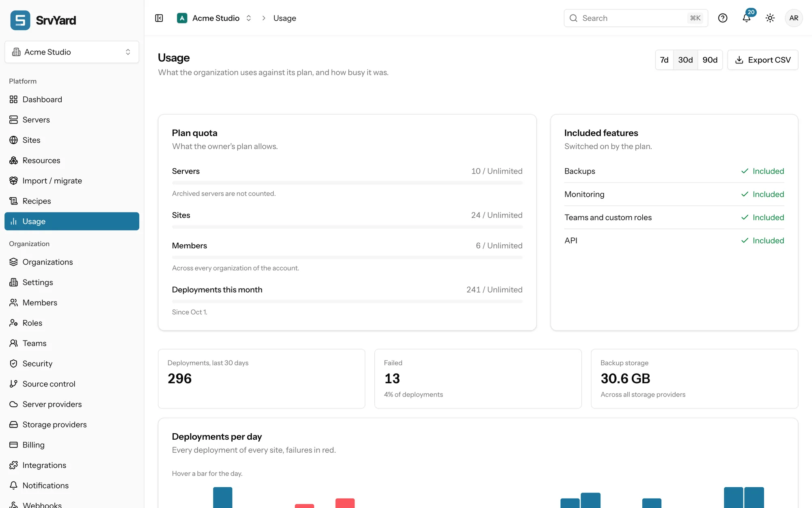Click the Security shield icon

(14, 364)
